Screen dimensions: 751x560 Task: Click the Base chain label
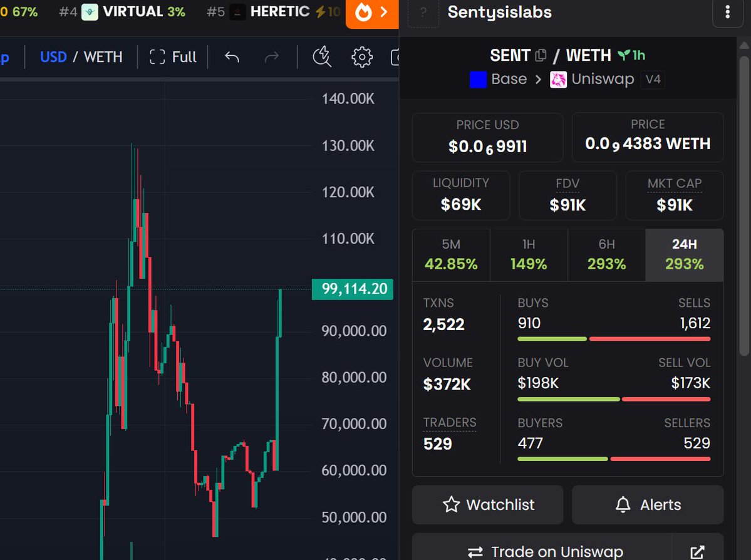coord(499,79)
